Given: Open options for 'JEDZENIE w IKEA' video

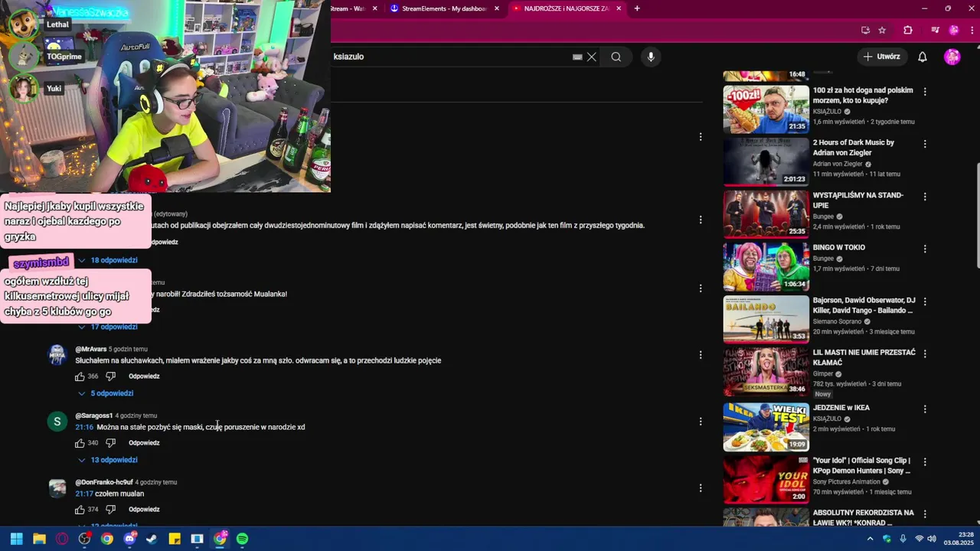Looking at the screenshot, I should pos(925,409).
